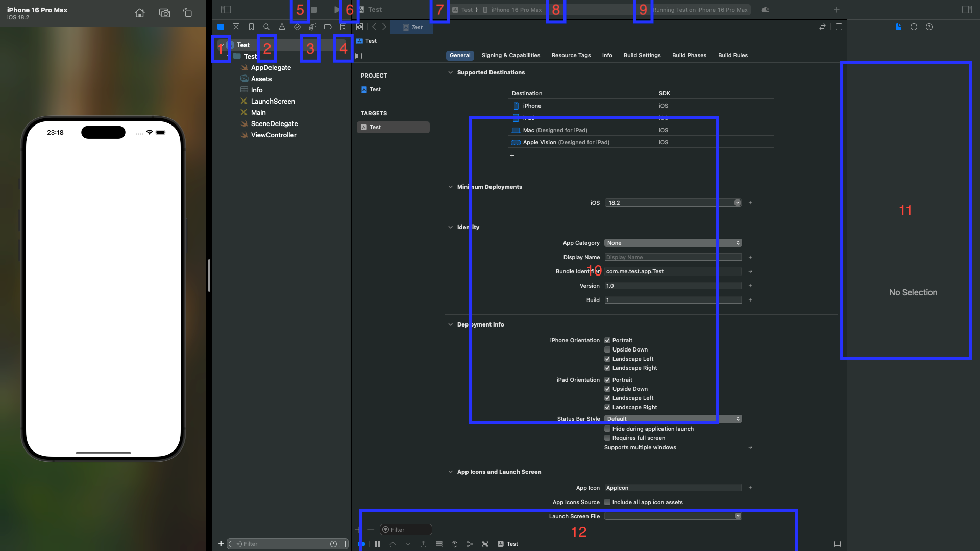Enable iPhone Orientation Upside Down
The height and width of the screenshot is (551, 980).
click(x=607, y=349)
